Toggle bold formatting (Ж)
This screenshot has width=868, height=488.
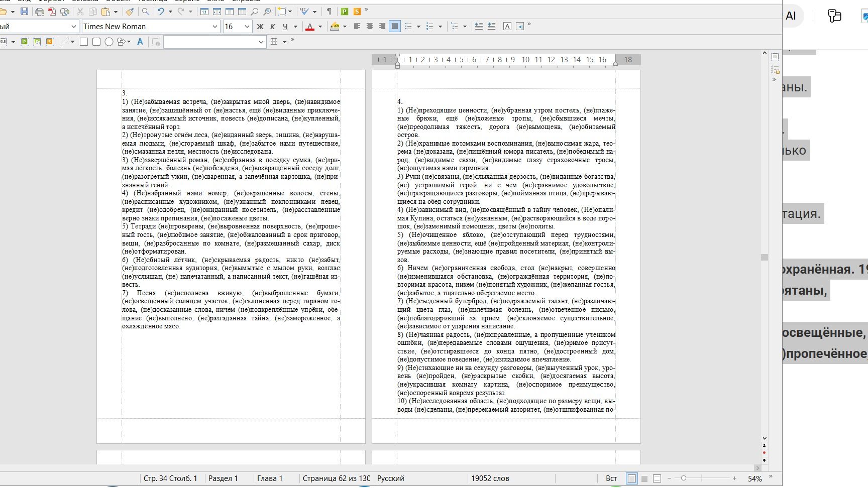pyautogui.click(x=260, y=27)
